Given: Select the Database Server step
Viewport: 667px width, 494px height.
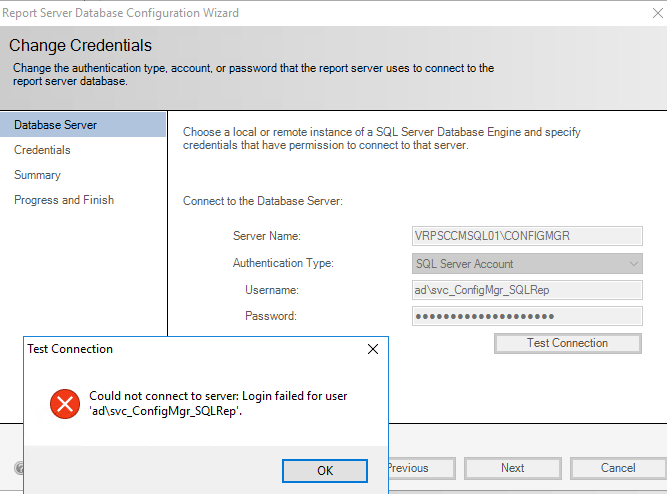Looking at the screenshot, I should pyautogui.click(x=83, y=125).
